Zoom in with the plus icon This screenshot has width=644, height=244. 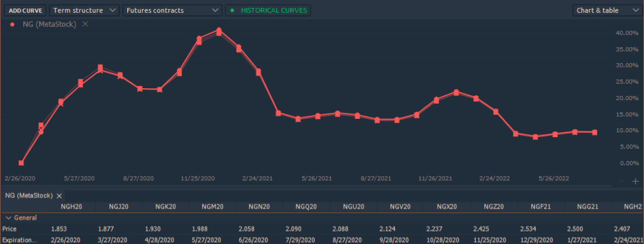(635, 181)
